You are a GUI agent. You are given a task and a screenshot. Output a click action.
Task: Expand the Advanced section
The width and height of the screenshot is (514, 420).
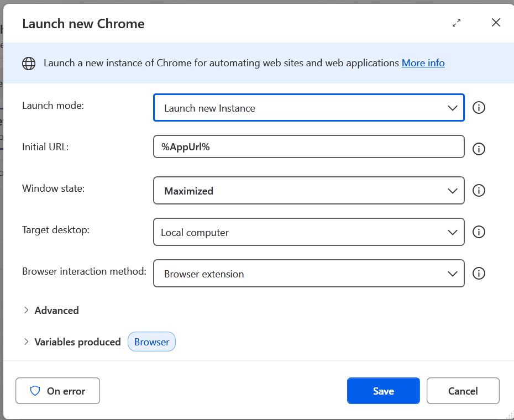[x=51, y=310]
